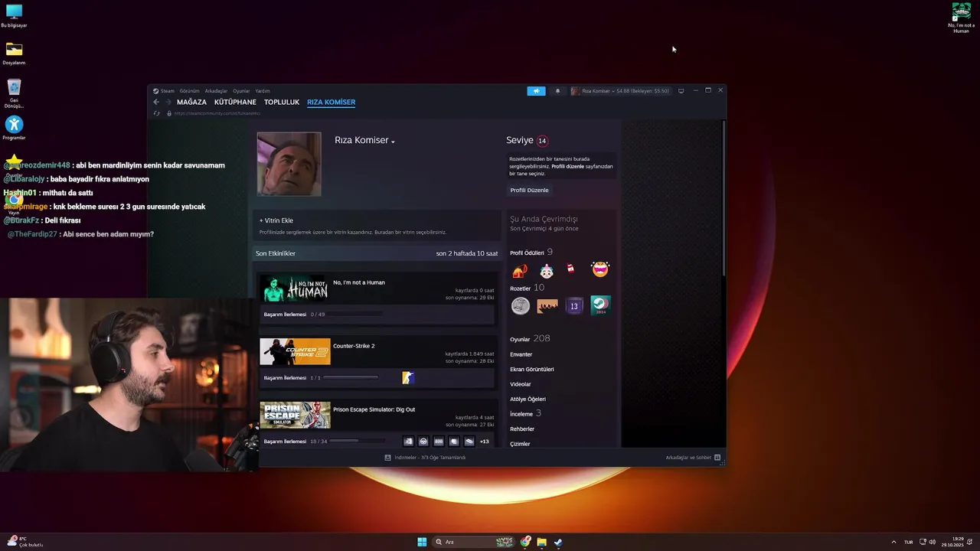The image size is (980, 551).
Task: Open the Counter-Strike 2 game thumbnail
Action: point(295,352)
